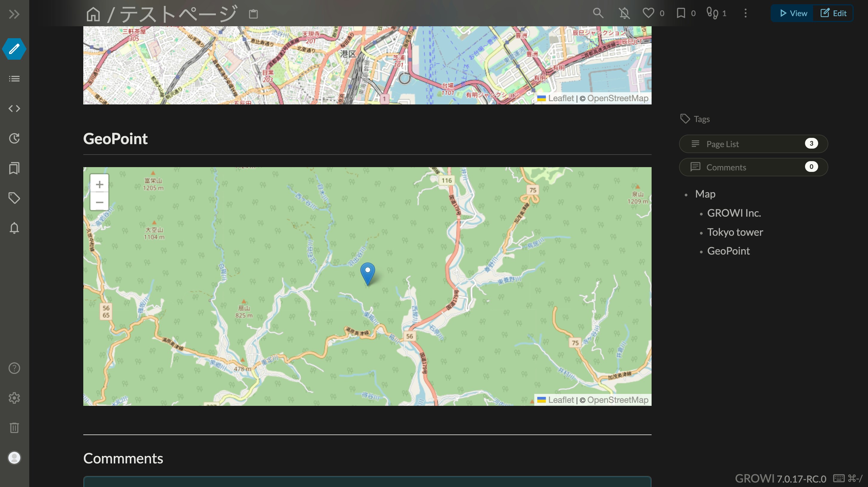The height and width of the screenshot is (487, 868).
Task: Open the trash icon in the sidebar
Action: [14, 428]
